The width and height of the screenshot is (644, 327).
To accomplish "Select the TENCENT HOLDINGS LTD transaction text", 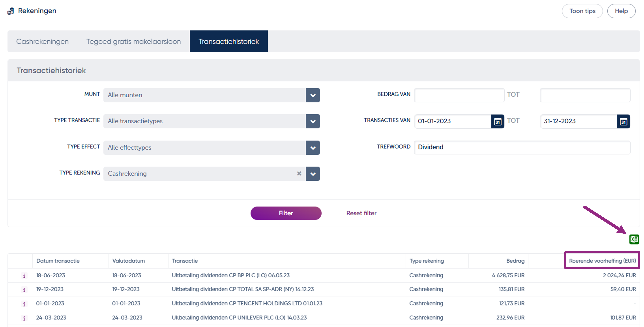I will click(247, 303).
